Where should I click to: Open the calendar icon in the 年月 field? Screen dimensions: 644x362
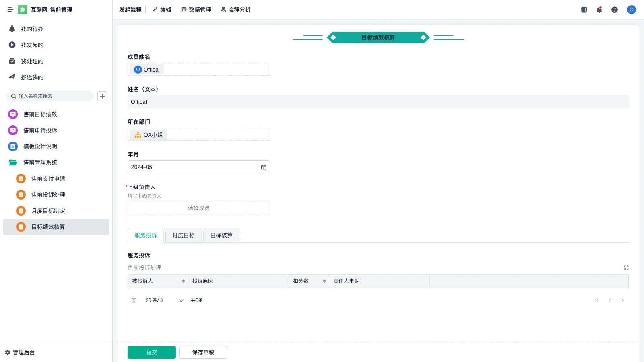click(264, 167)
